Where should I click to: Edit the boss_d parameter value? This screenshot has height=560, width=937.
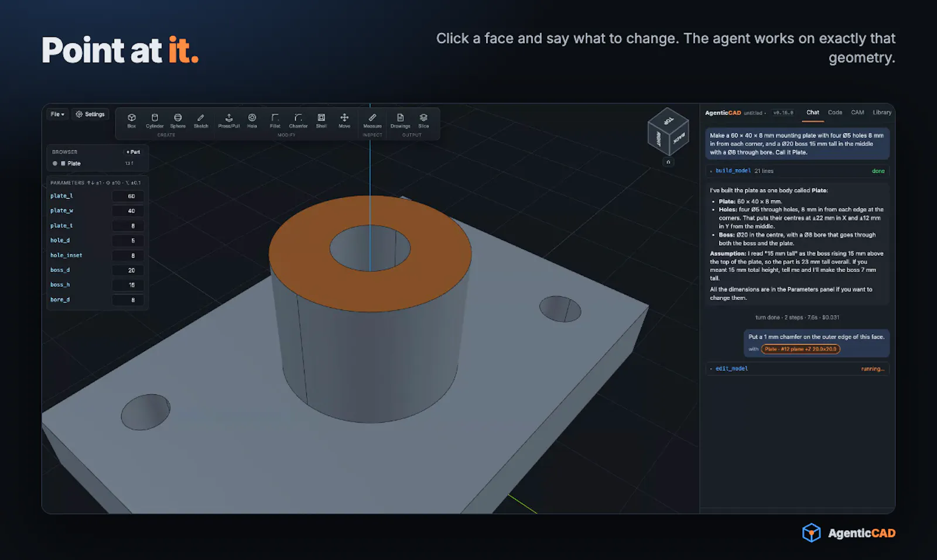click(x=128, y=270)
